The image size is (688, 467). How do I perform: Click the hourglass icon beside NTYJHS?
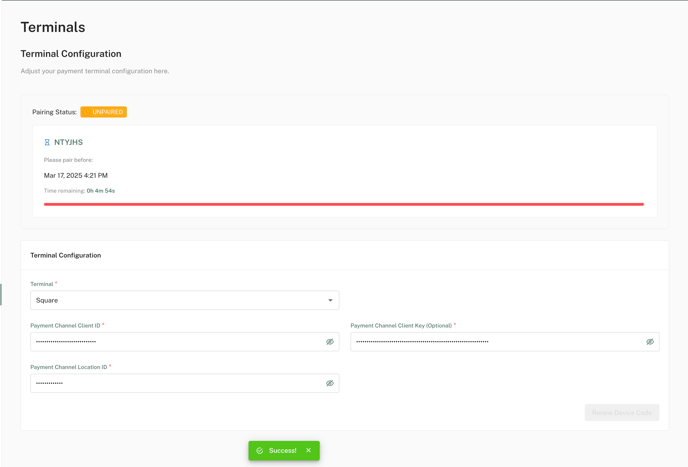pyautogui.click(x=47, y=143)
